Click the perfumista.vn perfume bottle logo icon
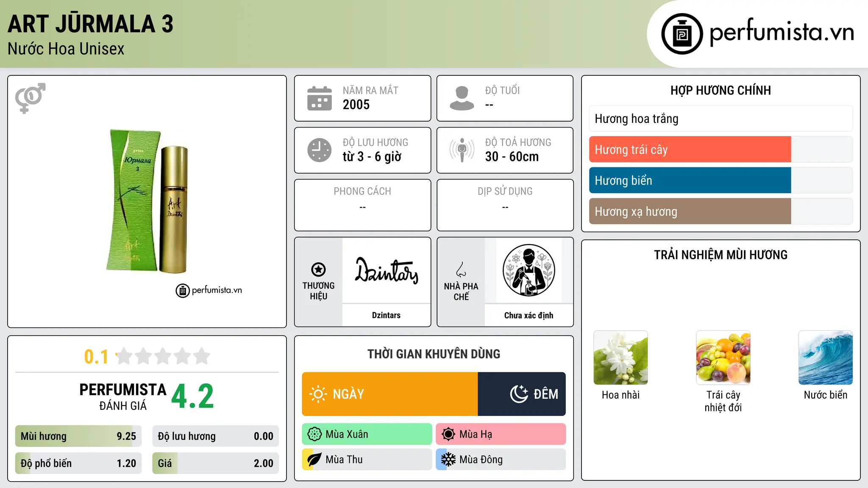 click(x=682, y=34)
